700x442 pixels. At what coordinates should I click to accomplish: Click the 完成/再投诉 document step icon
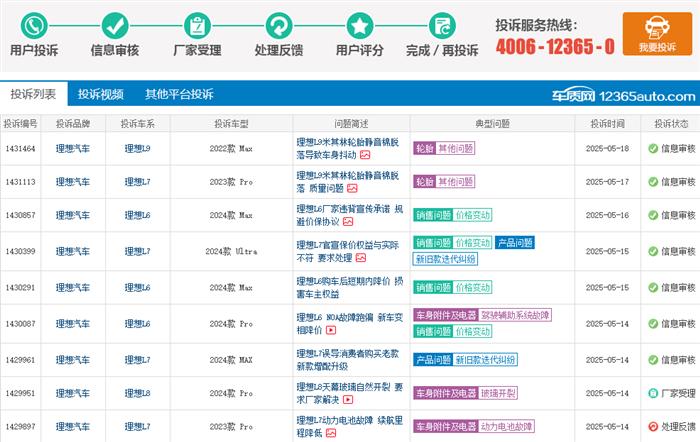[x=442, y=26]
